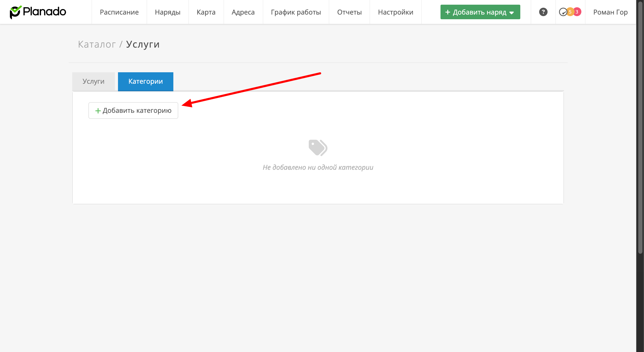Expand the Добавить наряд dropdown arrow
644x352 pixels.
[512, 12]
